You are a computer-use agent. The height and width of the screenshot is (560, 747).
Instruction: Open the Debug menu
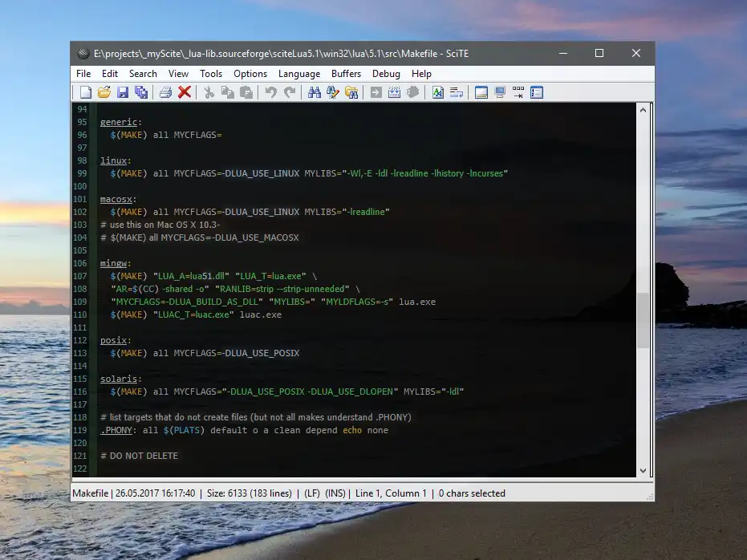(x=386, y=74)
